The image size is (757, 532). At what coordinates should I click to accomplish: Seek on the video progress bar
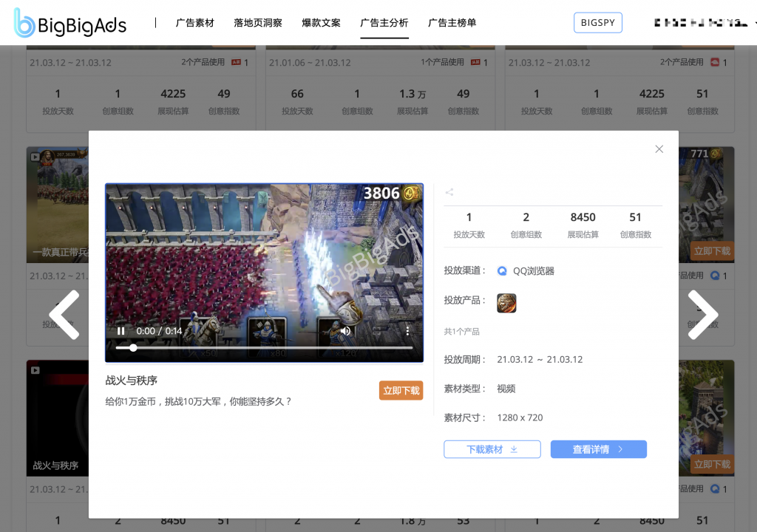pos(264,347)
